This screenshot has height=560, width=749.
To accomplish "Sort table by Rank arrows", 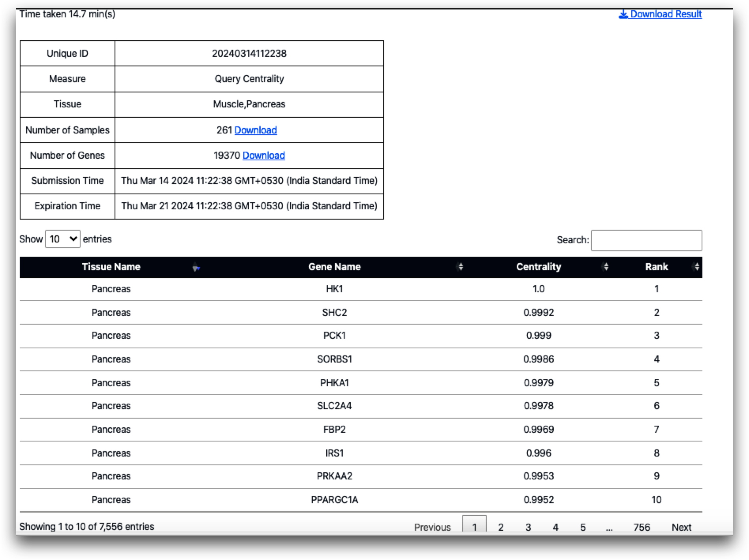I will 696,267.
